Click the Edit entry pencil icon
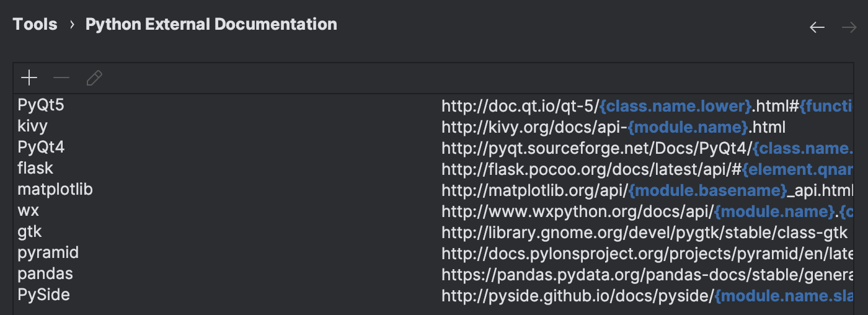The image size is (868, 315). click(94, 78)
